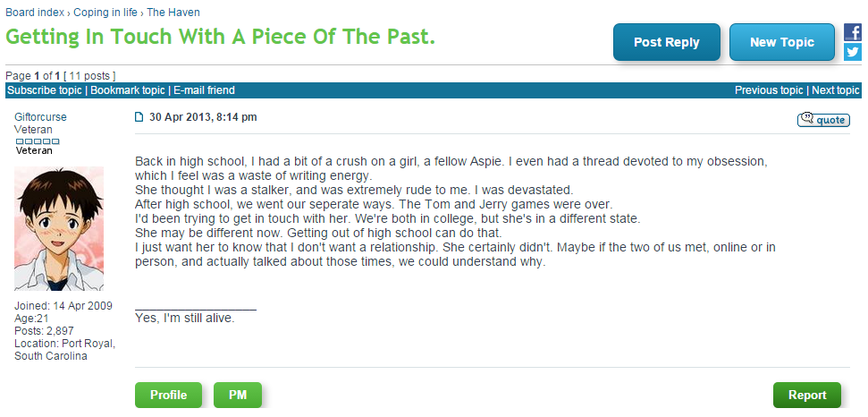
Task: Share topic via Twitter icon
Action: [x=853, y=52]
